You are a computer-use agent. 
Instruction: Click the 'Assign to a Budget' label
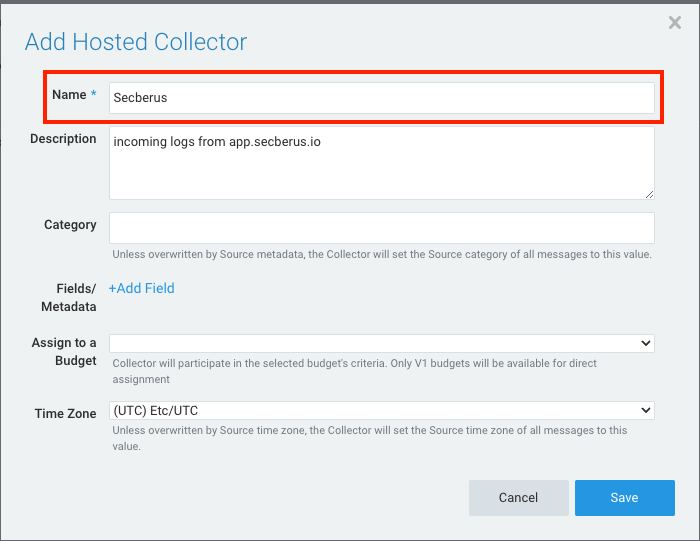(x=64, y=352)
